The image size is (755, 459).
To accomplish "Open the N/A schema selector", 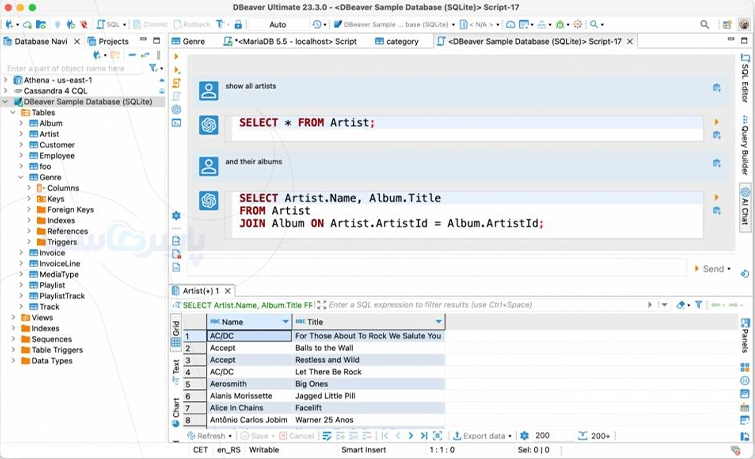I will (478, 24).
